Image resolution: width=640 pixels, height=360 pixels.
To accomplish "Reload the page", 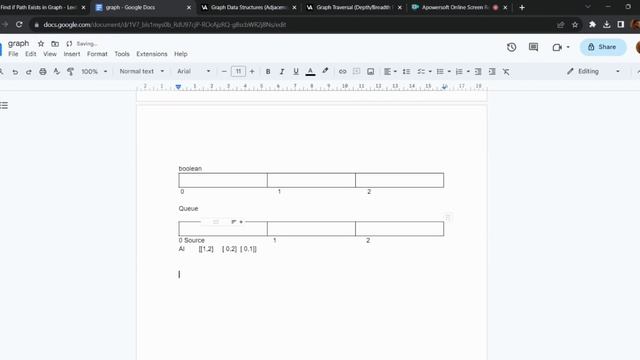I will (x=19, y=24).
